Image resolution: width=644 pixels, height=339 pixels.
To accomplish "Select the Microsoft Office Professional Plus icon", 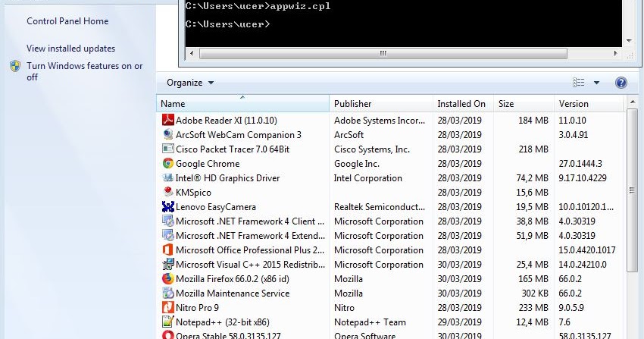I will point(168,250).
